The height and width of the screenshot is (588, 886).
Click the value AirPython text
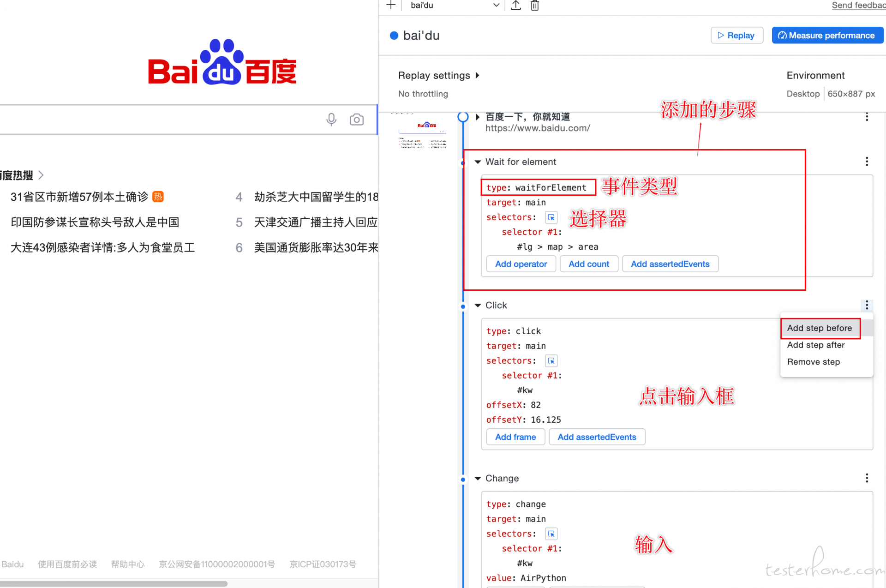pyautogui.click(x=543, y=578)
